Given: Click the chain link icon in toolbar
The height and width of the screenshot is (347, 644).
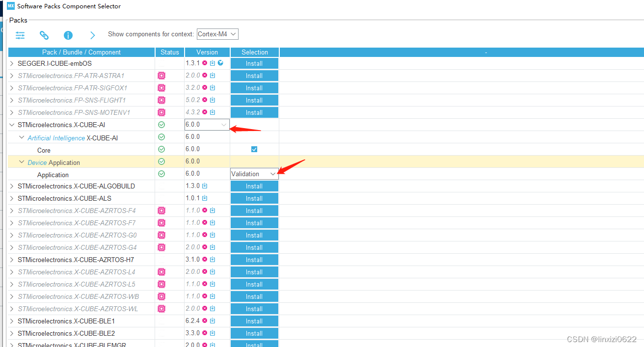Looking at the screenshot, I should tap(44, 35).
